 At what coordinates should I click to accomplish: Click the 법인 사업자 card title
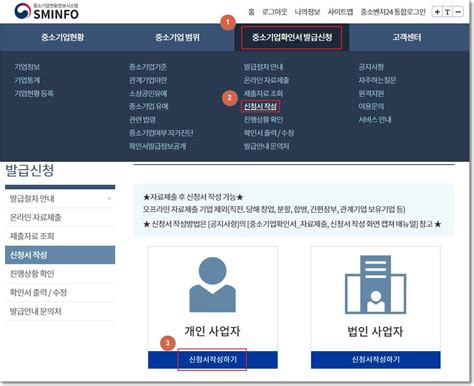(375, 331)
